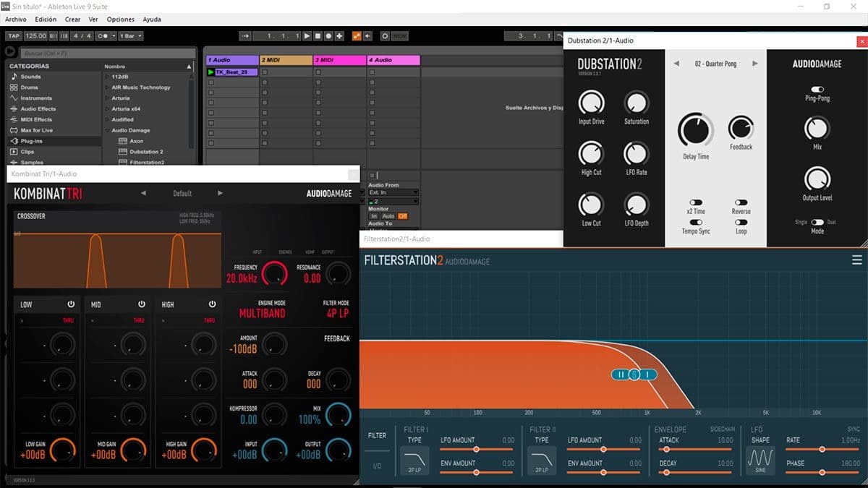Open the Archivo menu
Image resolution: width=868 pixels, height=488 pixels.
pyautogui.click(x=16, y=20)
